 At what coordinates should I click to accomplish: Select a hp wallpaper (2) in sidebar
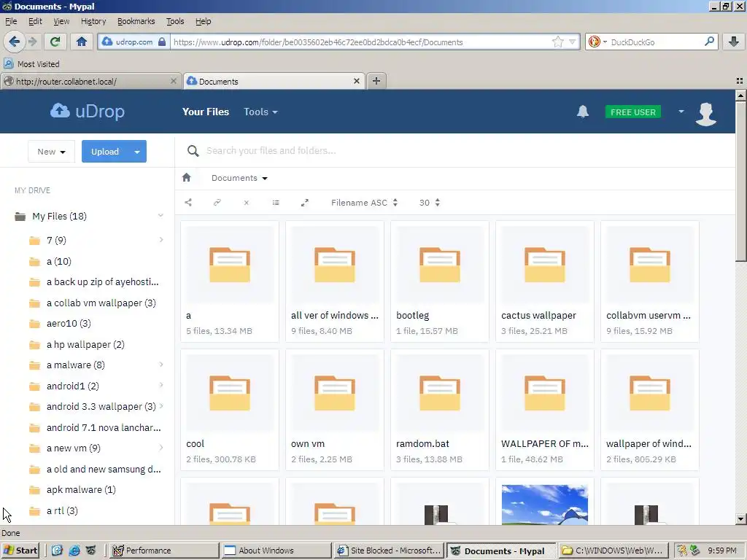pyautogui.click(x=85, y=344)
